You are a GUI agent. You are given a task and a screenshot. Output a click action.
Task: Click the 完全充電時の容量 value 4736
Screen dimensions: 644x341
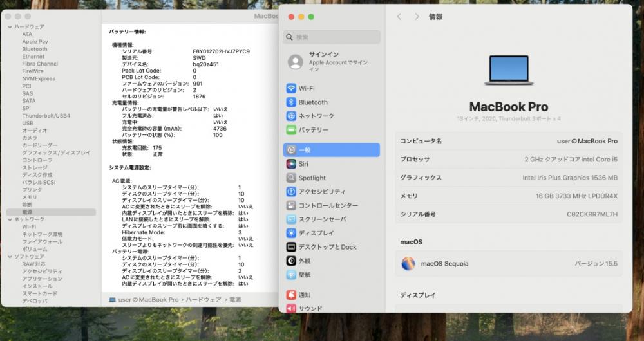coord(220,129)
